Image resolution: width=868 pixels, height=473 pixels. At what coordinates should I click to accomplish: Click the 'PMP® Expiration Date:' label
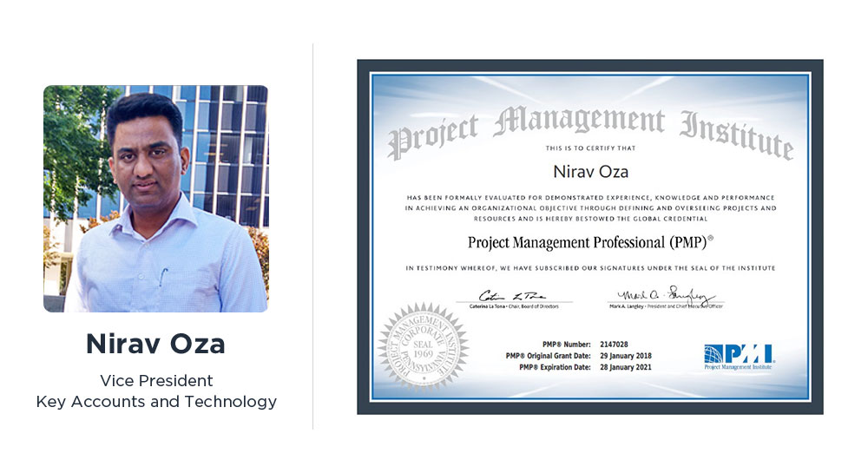(x=555, y=367)
